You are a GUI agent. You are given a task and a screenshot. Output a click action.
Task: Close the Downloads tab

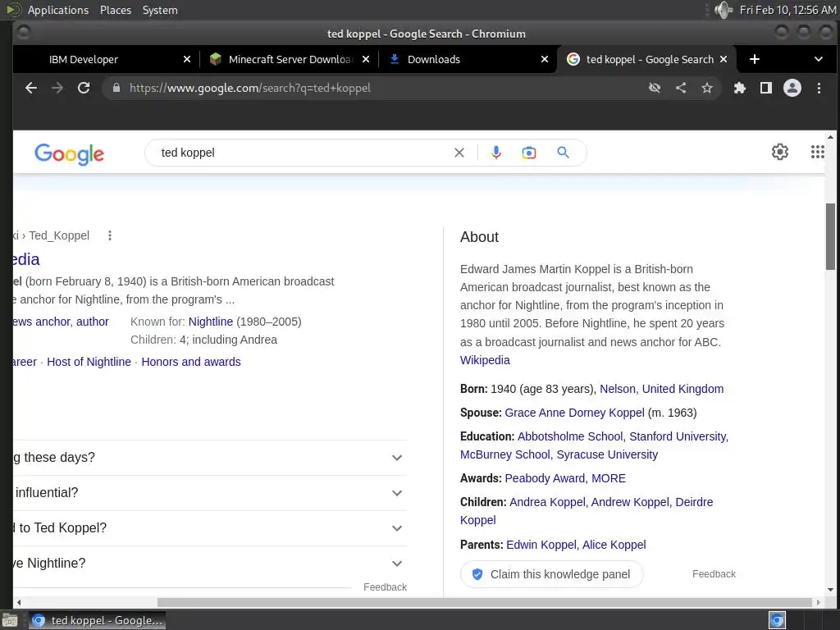pyautogui.click(x=545, y=59)
